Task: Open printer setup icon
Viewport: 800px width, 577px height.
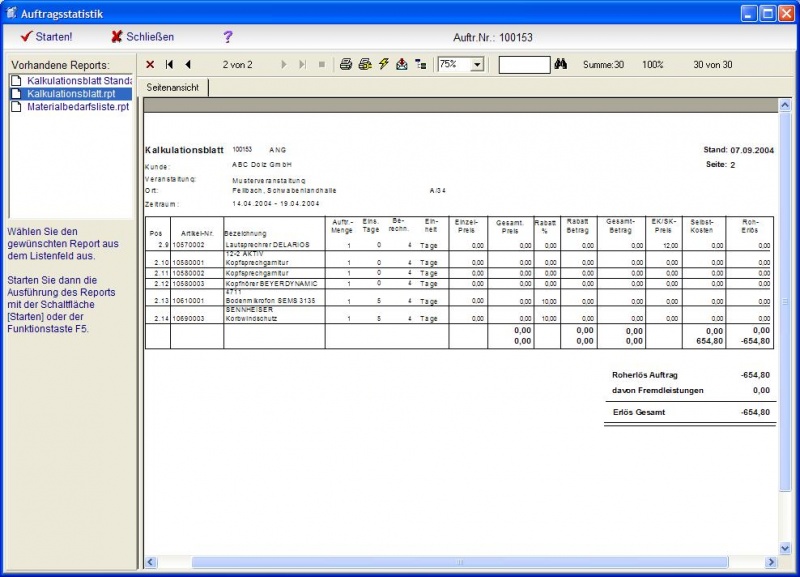Action: [x=365, y=64]
